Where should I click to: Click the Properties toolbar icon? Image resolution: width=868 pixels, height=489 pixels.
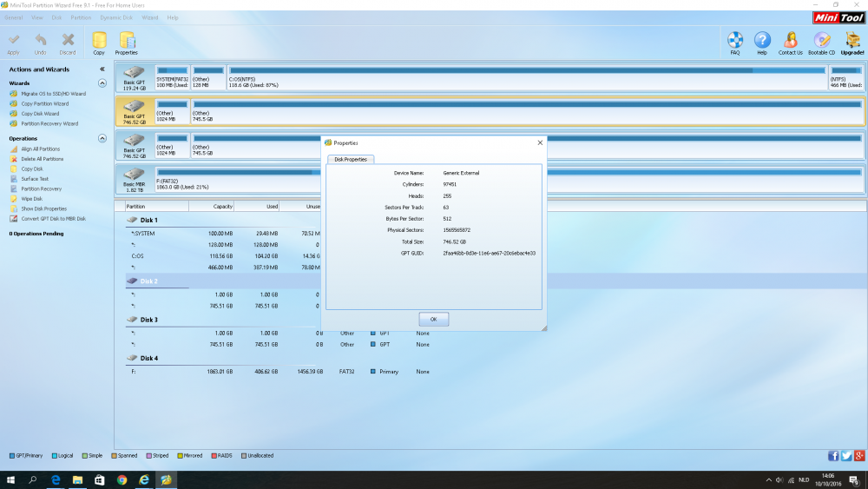127,42
